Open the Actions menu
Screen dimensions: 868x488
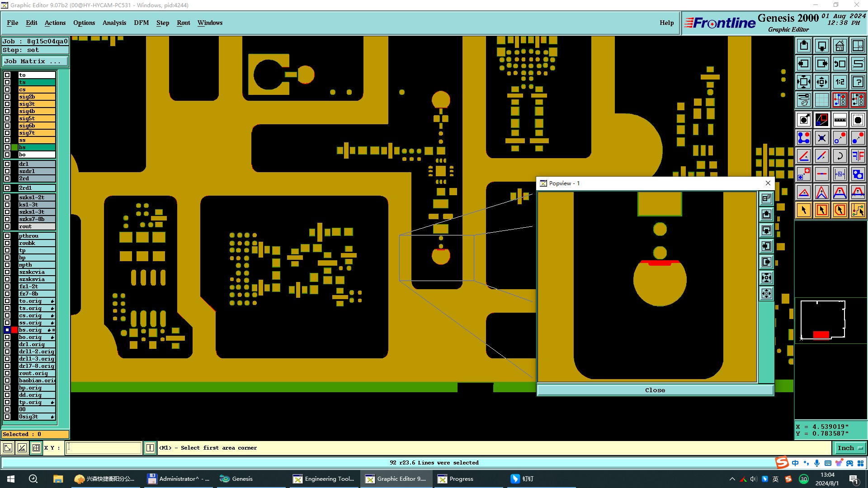click(x=55, y=23)
